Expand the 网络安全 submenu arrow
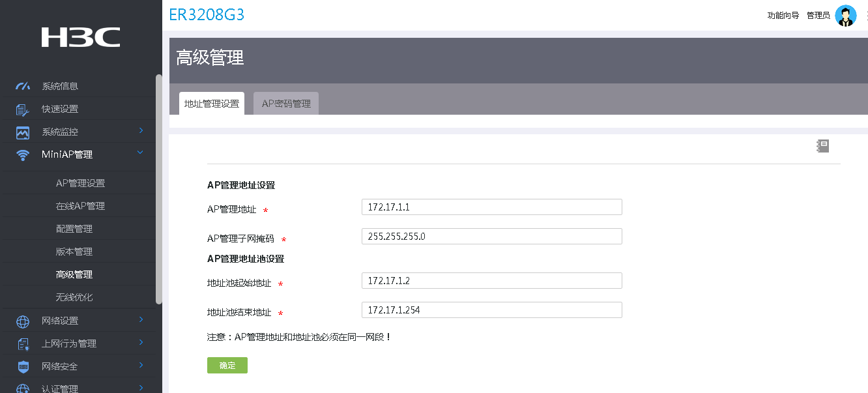Image resolution: width=868 pixels, height=393 pixels. [141, 365]
